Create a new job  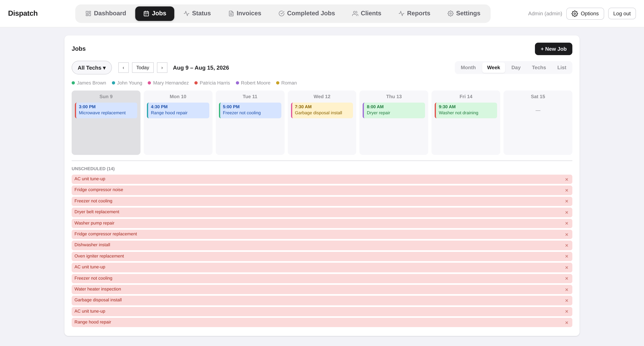[553, 49]
